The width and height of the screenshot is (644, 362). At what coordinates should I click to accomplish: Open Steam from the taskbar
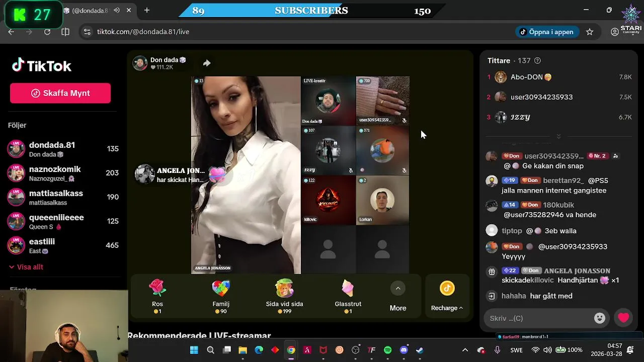420,350
